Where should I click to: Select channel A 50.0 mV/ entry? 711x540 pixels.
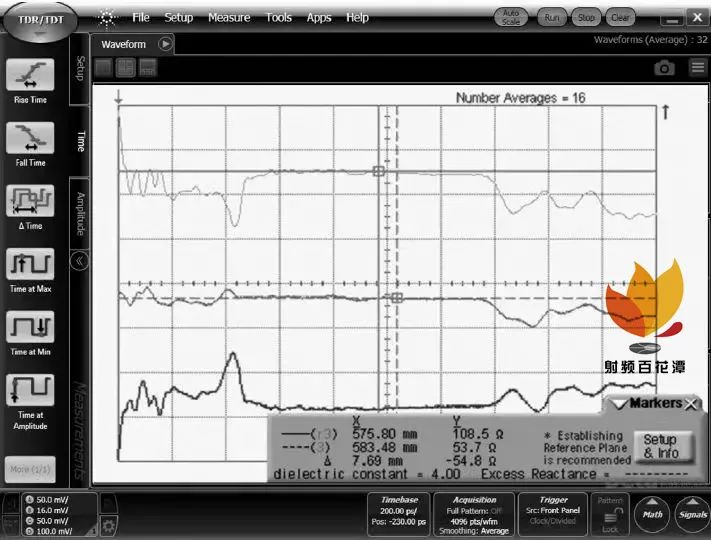click(48, 500)
